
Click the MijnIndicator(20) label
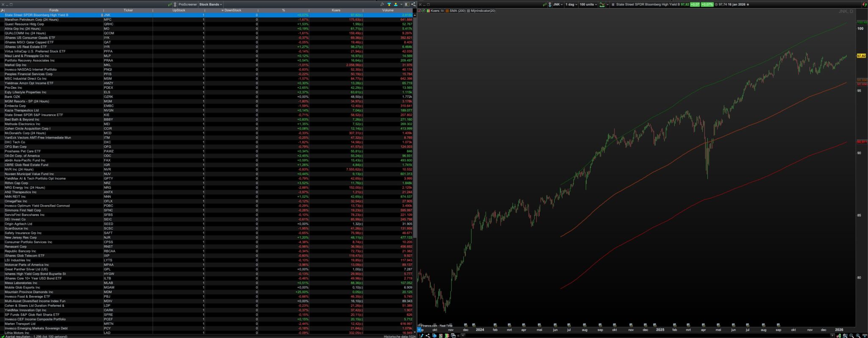[483, 11]
